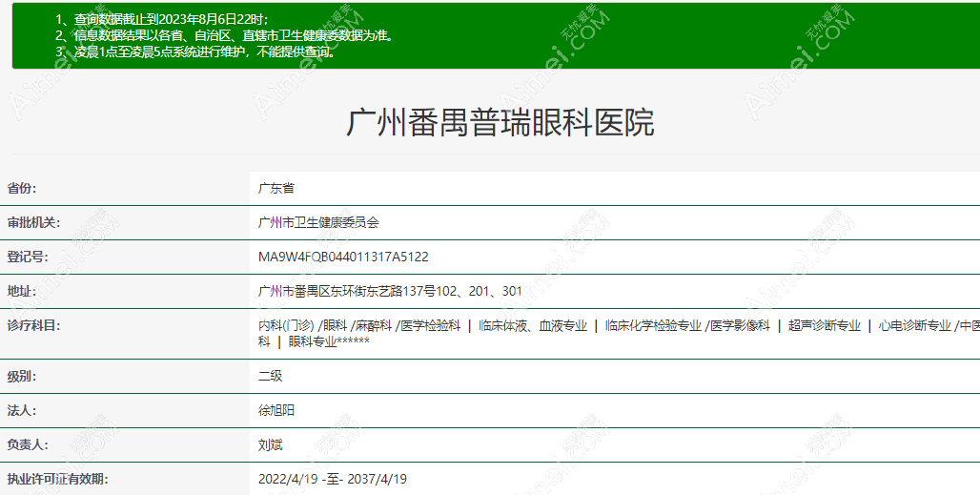Click notice line 凌晨1点至凌晨5点系统进行维护
Viewport: 980px width, 495px height.
pos(197,52)
